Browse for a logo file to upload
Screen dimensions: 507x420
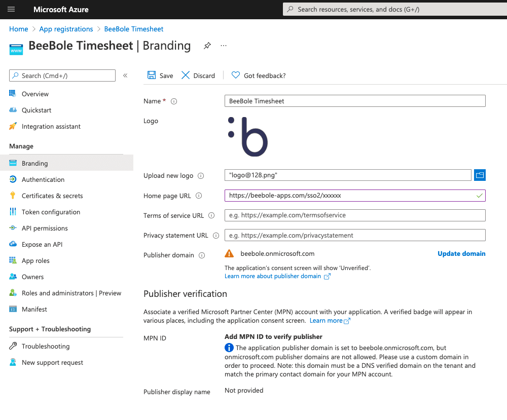pyautogui.click(x=480, y=175)
